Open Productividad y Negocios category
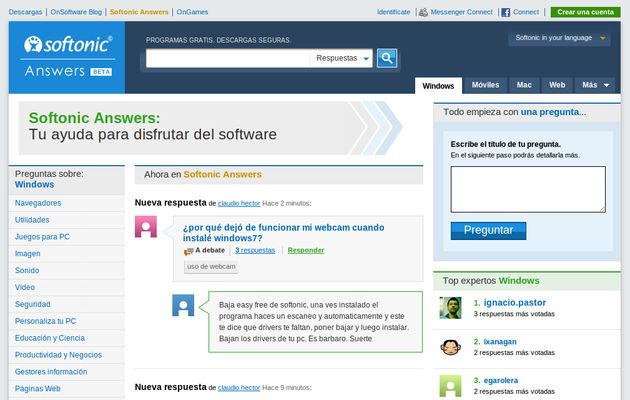630x400 pixels. click(x=58, y=355)
